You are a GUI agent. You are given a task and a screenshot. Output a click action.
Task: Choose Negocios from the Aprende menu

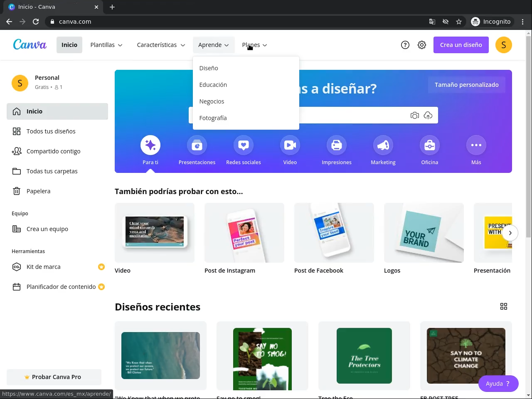(246, 101)
